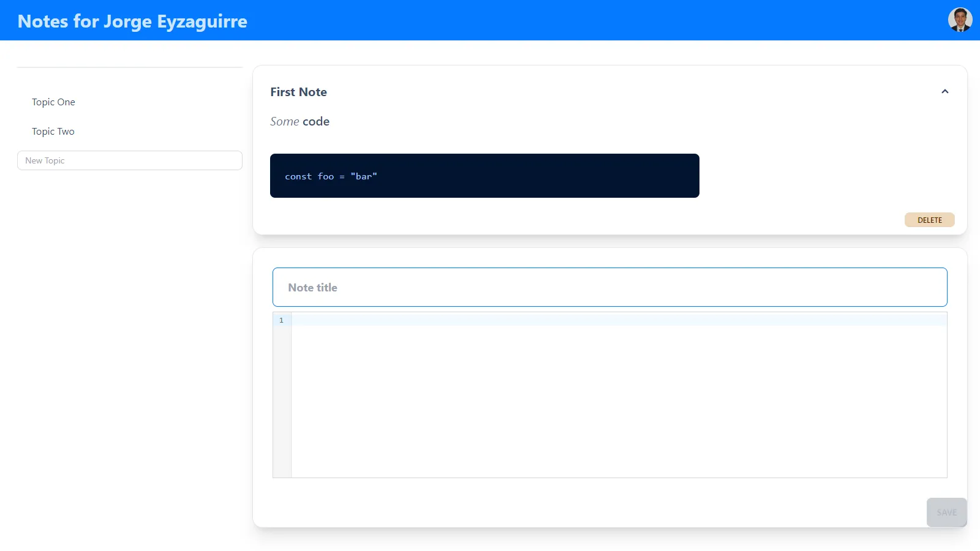The height and width of the screenshot is (551, 980).
Task: Click the Notes for Jorge Eyzaguirre title
Action: click(x=132, y=21)
